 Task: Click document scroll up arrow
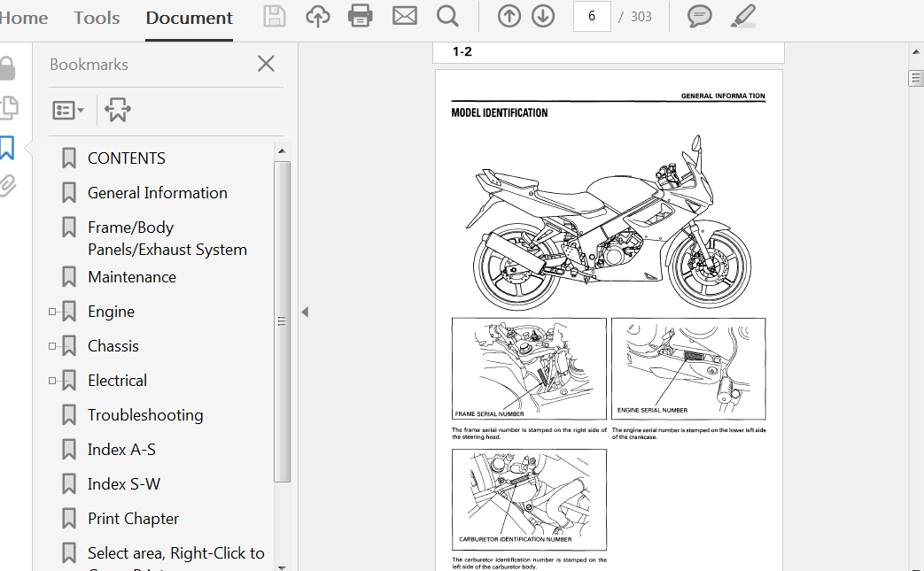pyautogui.click(x=916, y=52)
